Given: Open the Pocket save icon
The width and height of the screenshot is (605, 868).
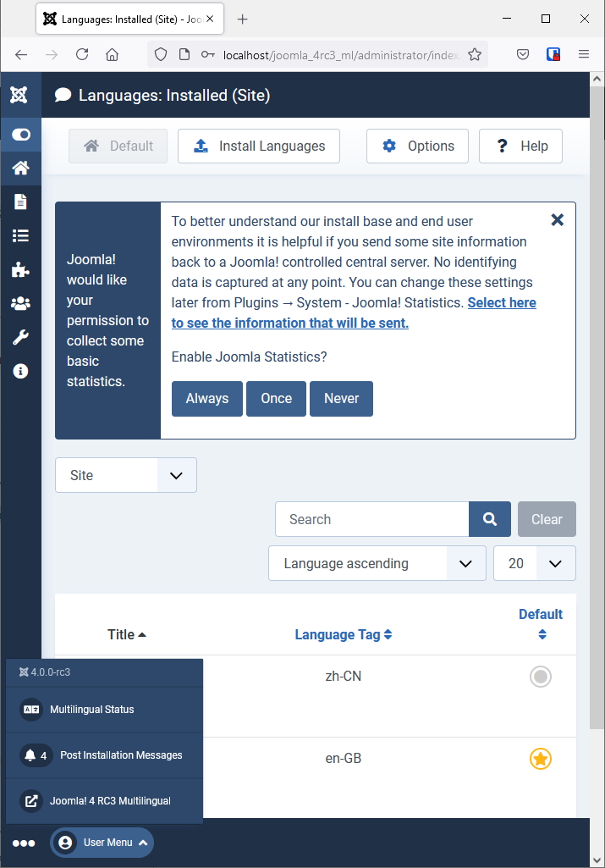Looking at the screenshot, I should pos(523,54).
